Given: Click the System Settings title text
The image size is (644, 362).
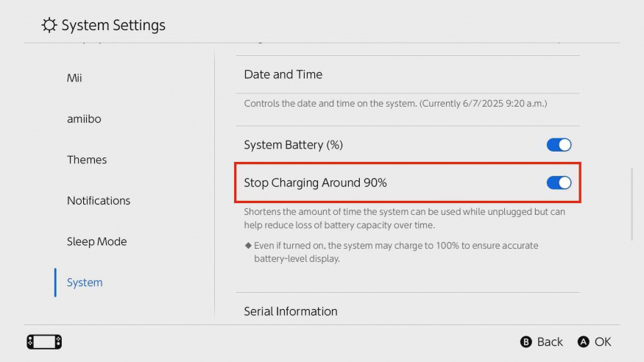Looking at the screenshot, I should click(113, 25).
